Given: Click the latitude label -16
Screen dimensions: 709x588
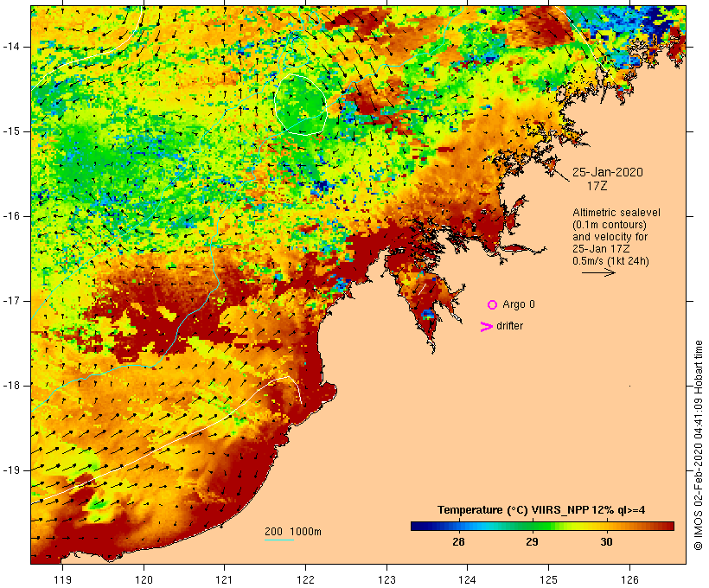Looking at the screenshot, I should (x=11, y=216).
